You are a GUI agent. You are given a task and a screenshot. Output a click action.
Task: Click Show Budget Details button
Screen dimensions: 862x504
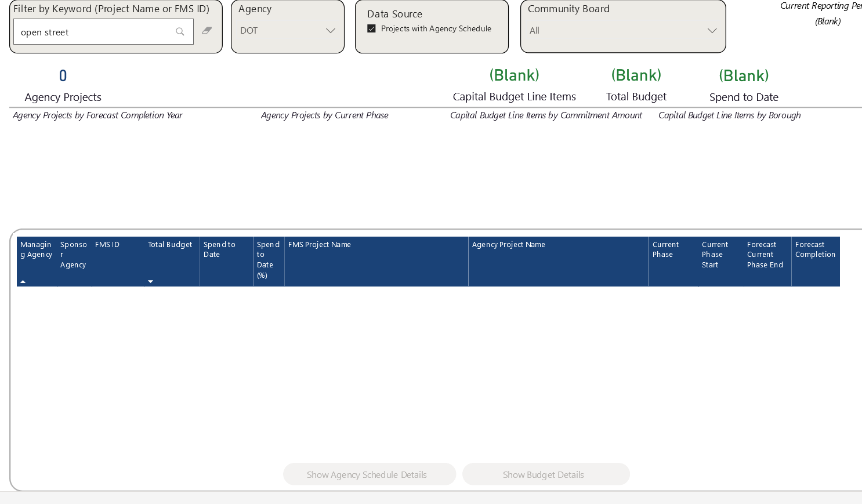546,474
